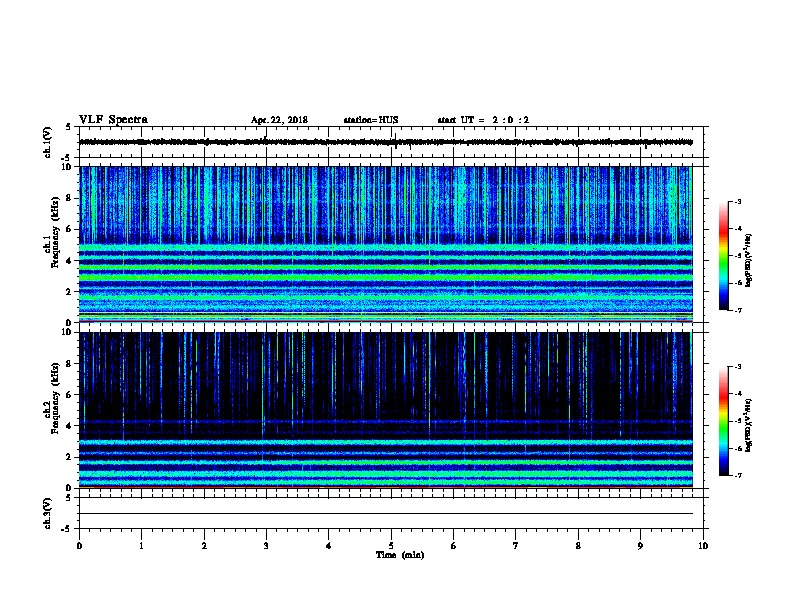Click the ch.1 Frequency (kHz) axis label
The image size is (792, 612).
53,232
